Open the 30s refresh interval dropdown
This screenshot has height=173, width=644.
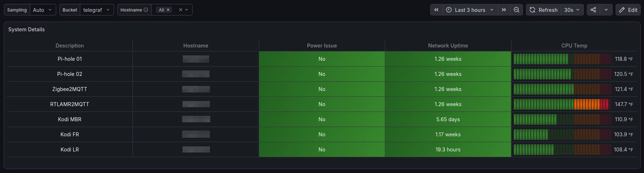tap(572, 10)
